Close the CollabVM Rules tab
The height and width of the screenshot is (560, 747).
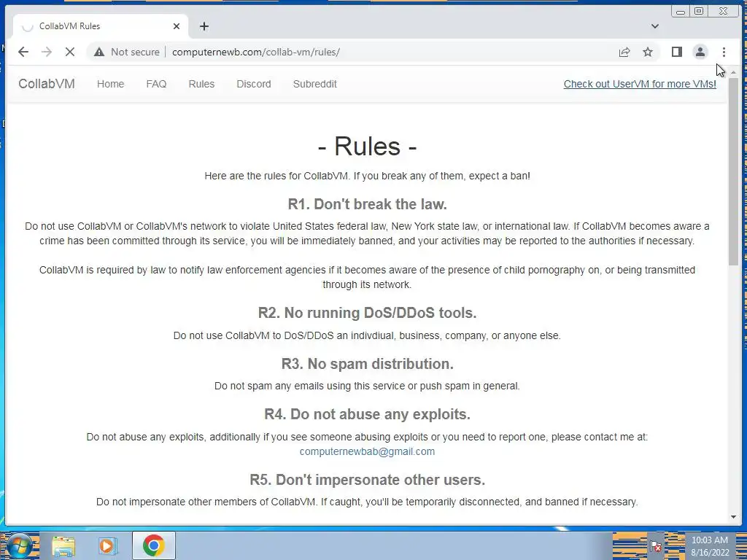coord(177,26)
